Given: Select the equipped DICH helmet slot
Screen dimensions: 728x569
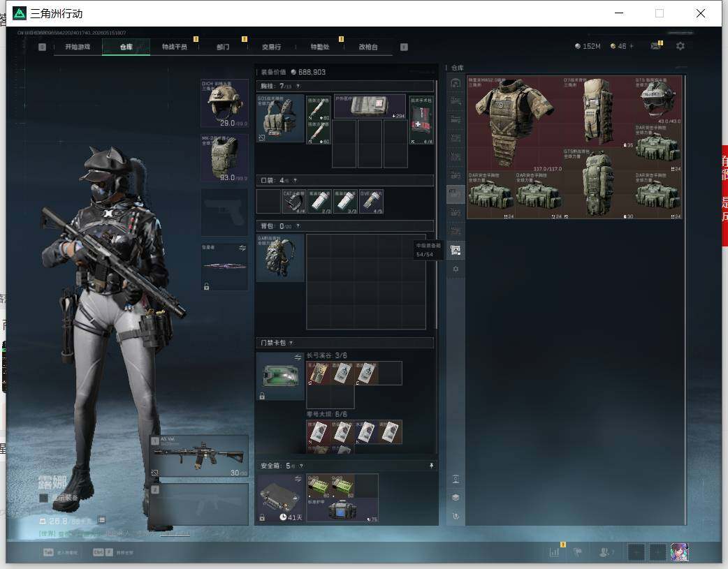Looking at the screenshot, I should click(x=224, y=103).
